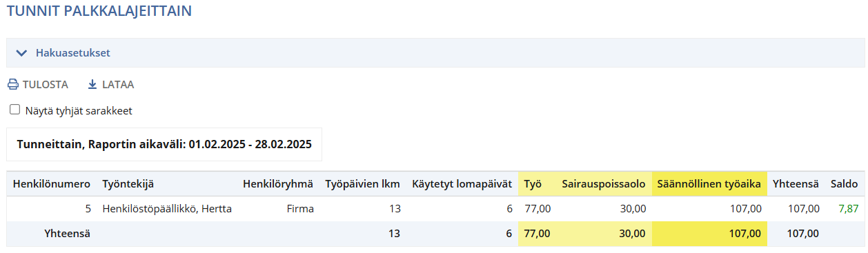Sort by the Henkilönumero column header
This screenshot has height=253, width=868.
click(52, 184)
